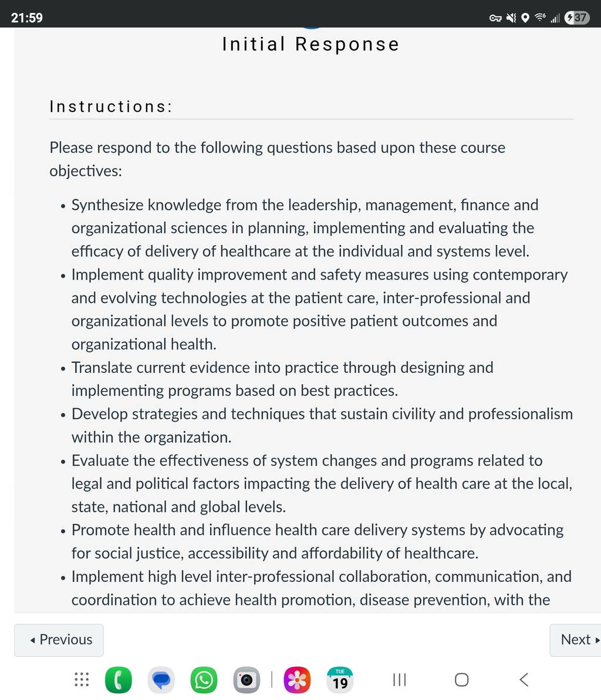Tap the Wi-Fi status icon

(x=540, y=18)
